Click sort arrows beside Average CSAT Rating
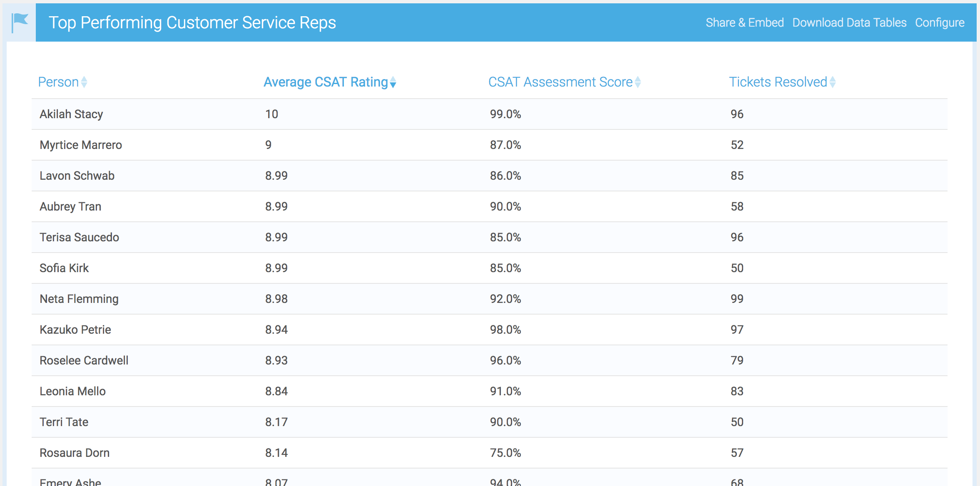980x486 pixels. [393, 82]
